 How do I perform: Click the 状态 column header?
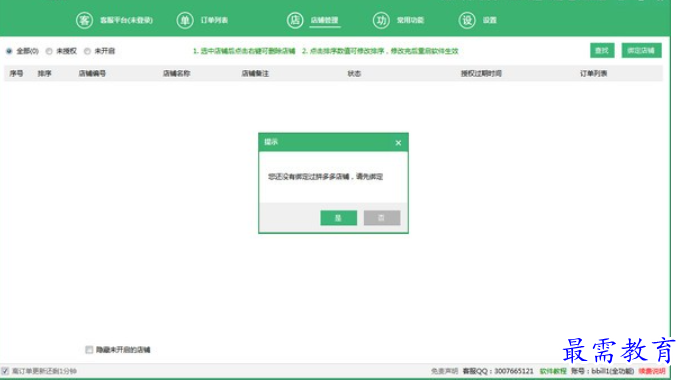click(x=354, y=74)
